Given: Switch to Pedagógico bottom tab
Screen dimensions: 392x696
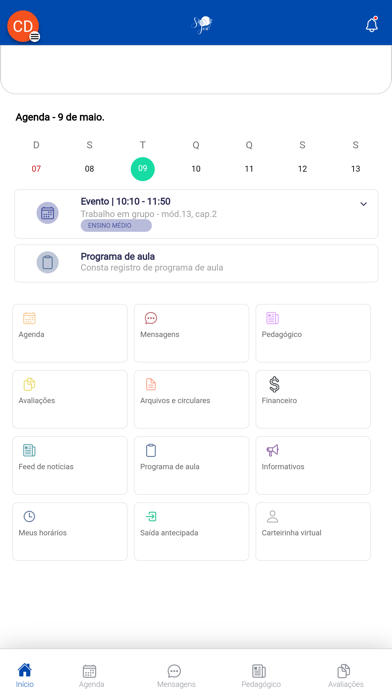Looking at the screenshot, I should [261, 676].
